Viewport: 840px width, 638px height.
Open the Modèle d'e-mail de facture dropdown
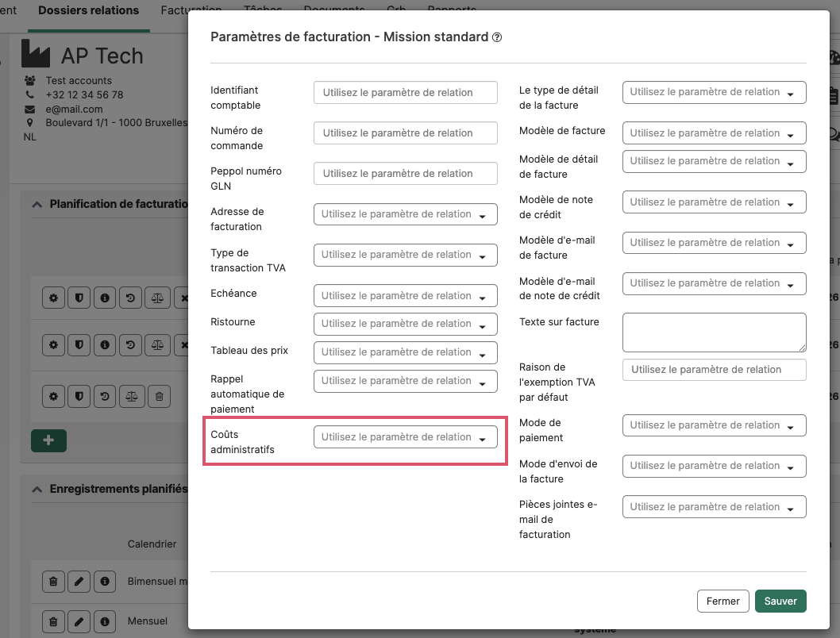click(x=714, y=243)
